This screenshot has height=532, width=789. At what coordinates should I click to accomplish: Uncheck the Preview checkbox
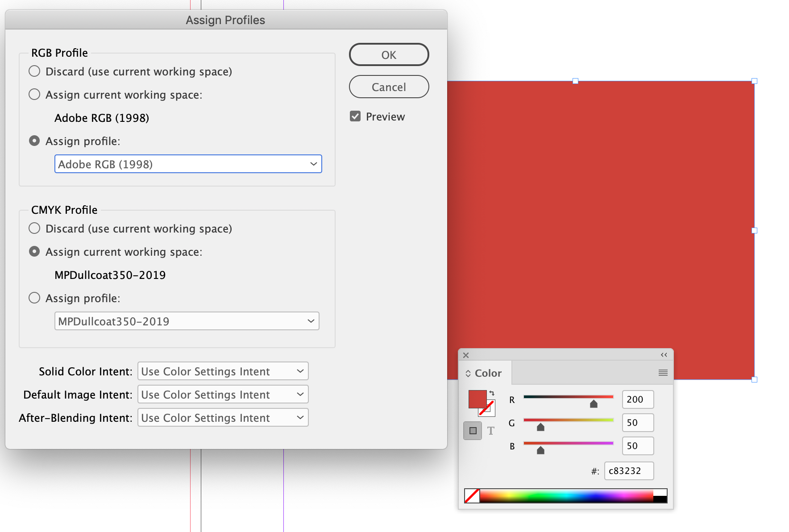(355, 116)
